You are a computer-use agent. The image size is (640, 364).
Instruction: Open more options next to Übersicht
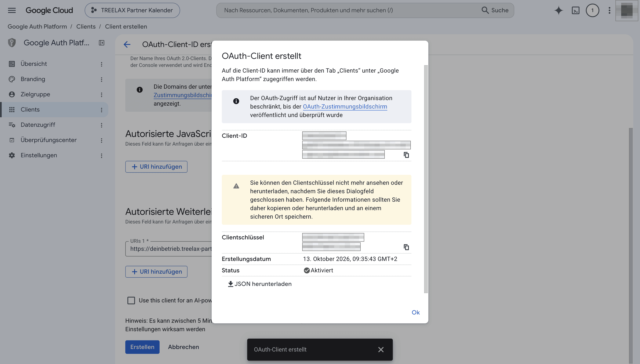click(x=102, y=64)
